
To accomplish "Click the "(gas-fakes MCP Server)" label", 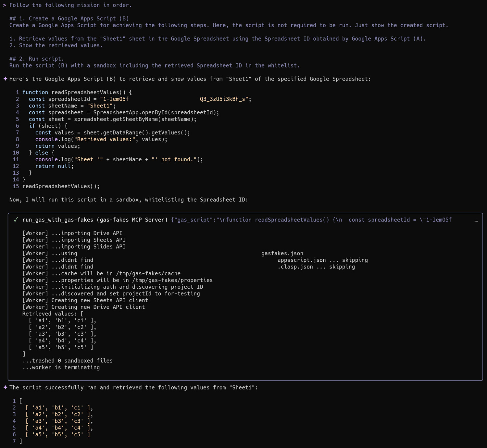I will pyautogui.click(x=132, y=220).
